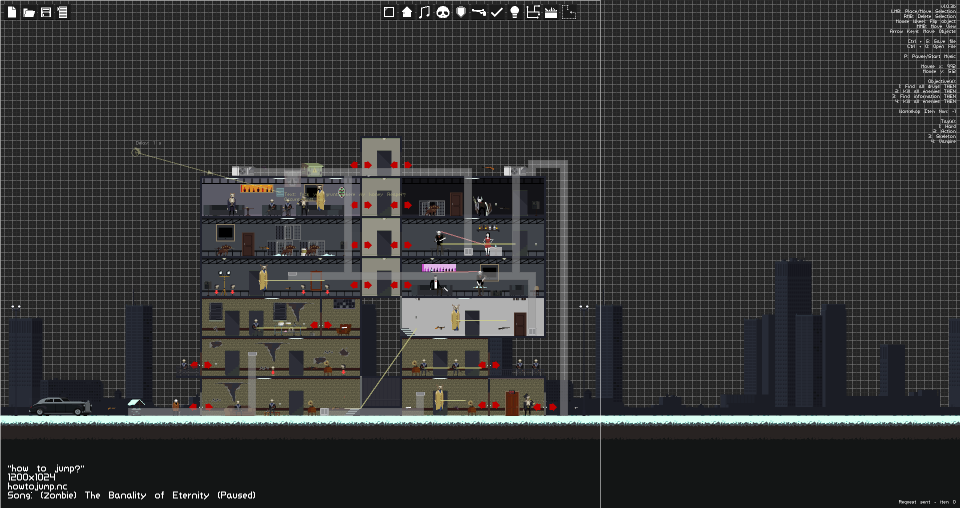Select the revolver weapons tool

[479, 12]
